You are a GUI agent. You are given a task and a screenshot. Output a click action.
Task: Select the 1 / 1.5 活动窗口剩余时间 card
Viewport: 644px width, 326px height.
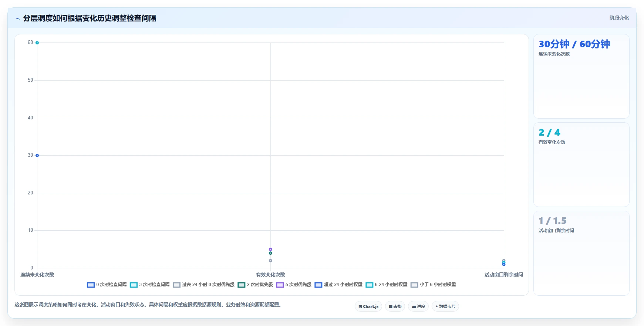[581, 253]
